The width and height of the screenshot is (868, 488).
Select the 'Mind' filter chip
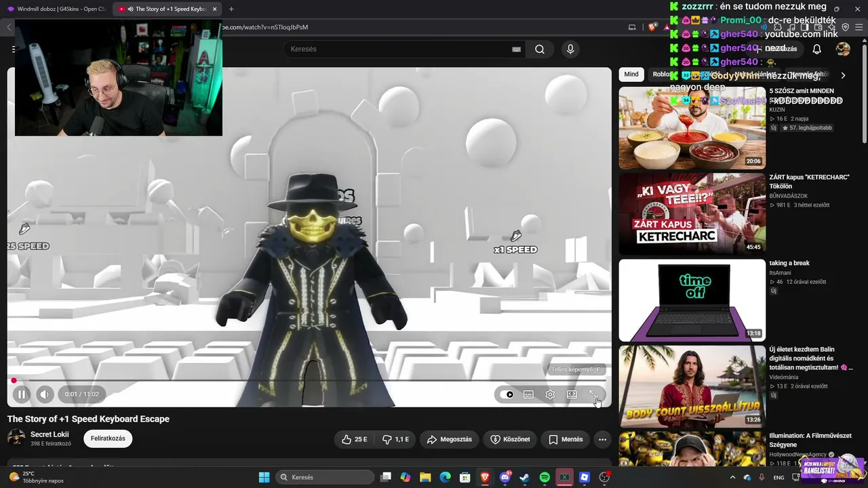coord(631,75)
